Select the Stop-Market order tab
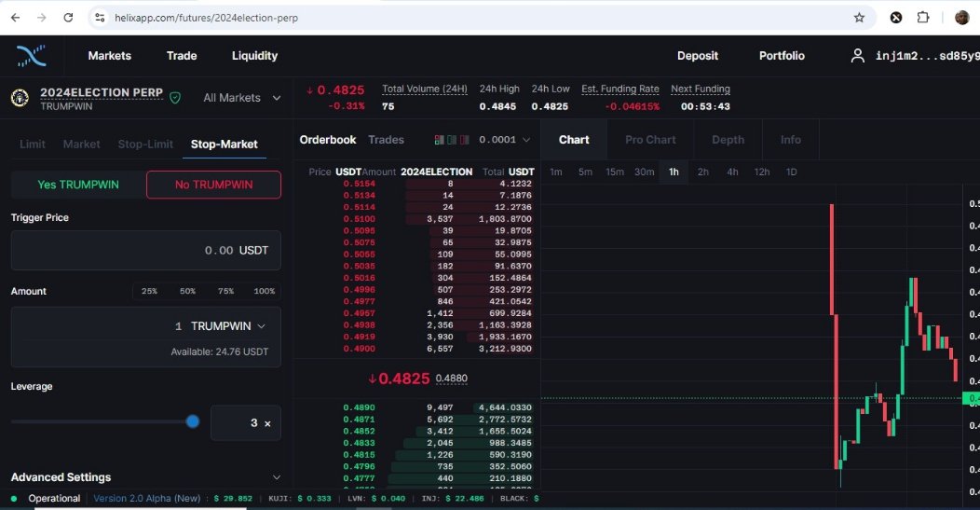Viewport: 980px width, 510px height. click(x=224, y=144)
